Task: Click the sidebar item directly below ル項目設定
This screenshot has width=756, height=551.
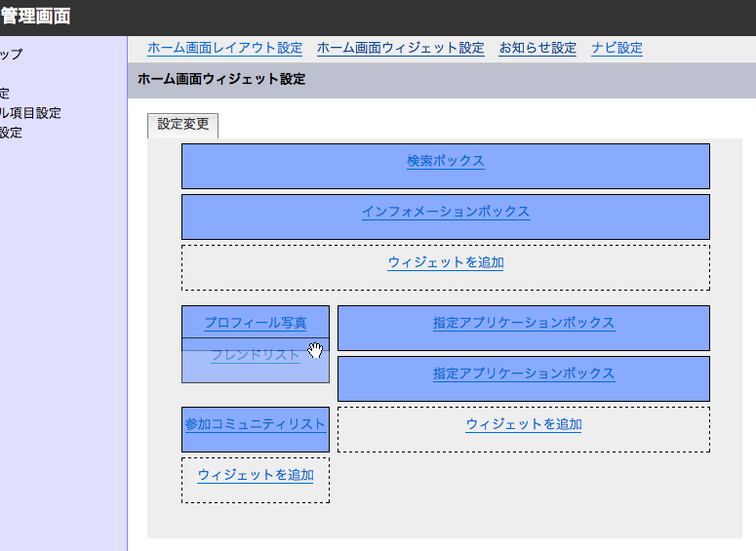Action: [x=12, y=133]
